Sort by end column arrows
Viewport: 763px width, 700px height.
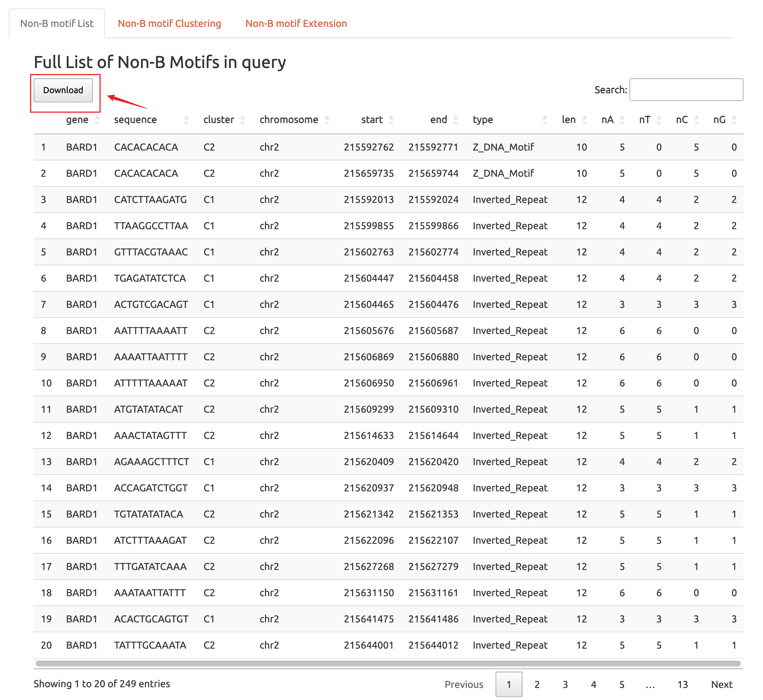pos(456,120)
